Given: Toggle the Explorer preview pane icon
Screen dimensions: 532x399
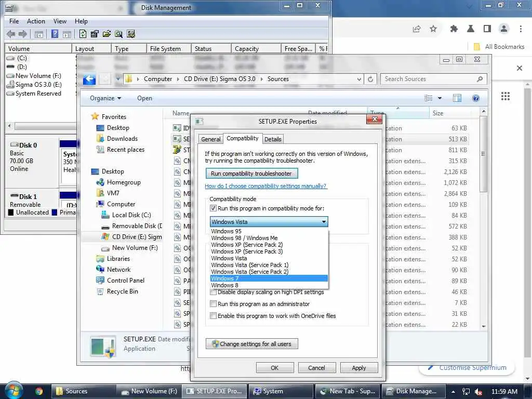Looking at the screenshot, I should pos(457,98).
